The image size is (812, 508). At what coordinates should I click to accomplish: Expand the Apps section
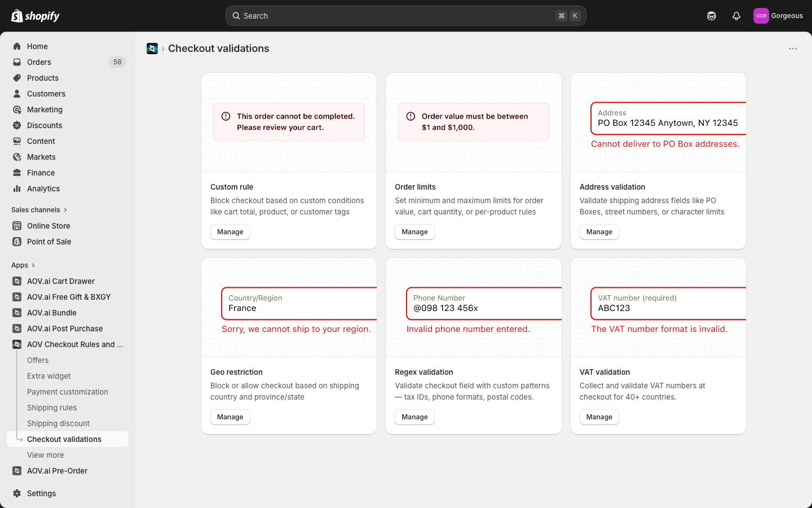pos(23,265)
